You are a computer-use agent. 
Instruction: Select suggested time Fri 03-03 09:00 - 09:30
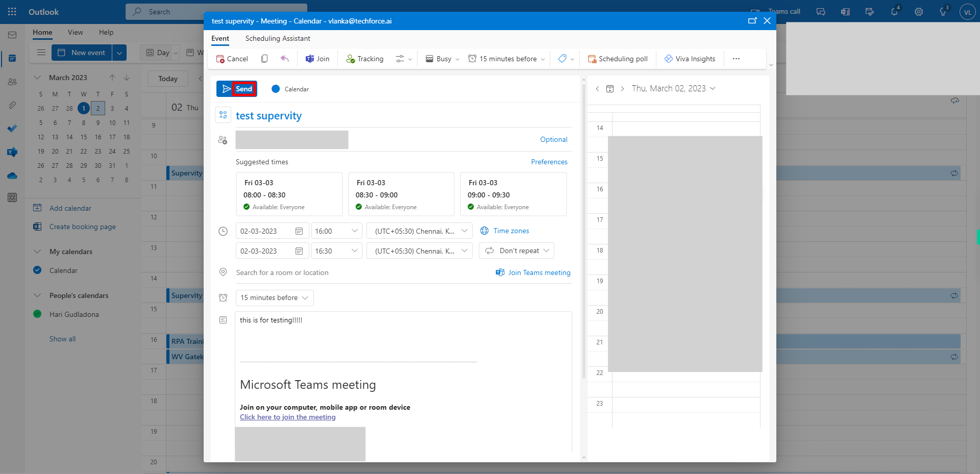click(x=513, y=194)
